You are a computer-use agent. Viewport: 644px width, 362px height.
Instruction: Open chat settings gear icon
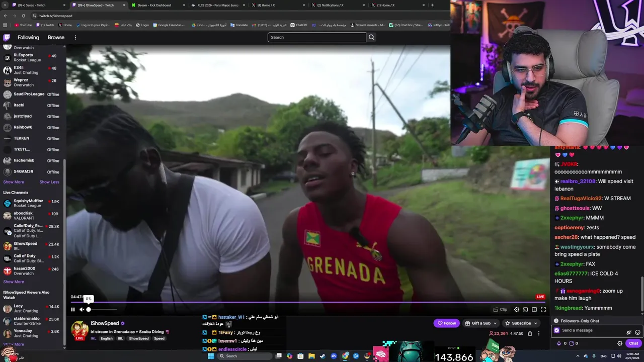pos(620,343)
